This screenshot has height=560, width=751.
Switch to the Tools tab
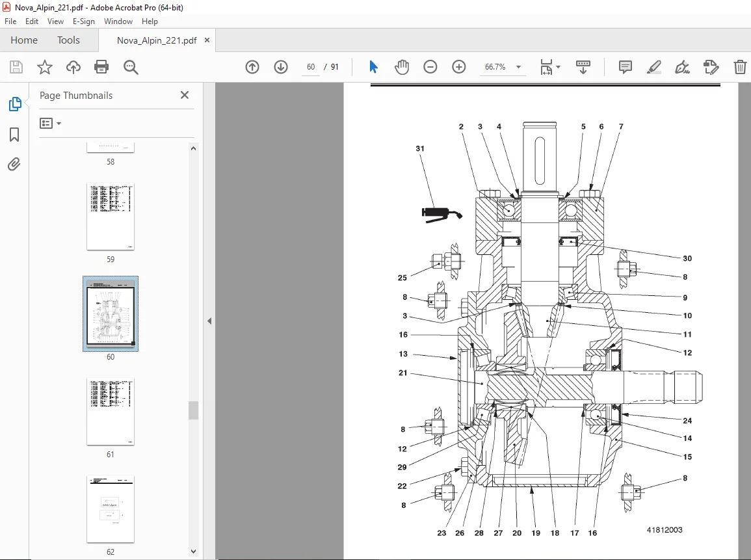coord(68,40)
